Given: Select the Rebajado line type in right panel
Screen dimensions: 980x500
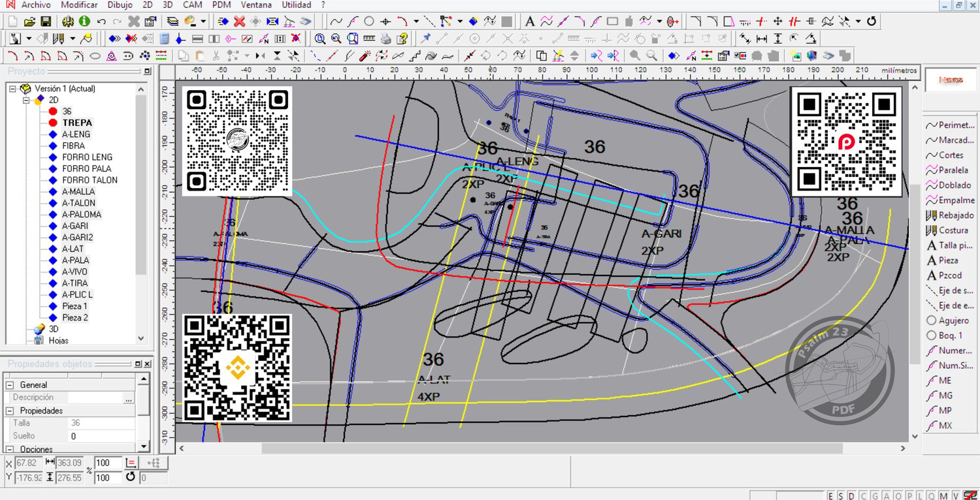Looking at the screenshot, I should tap(950, 215).
